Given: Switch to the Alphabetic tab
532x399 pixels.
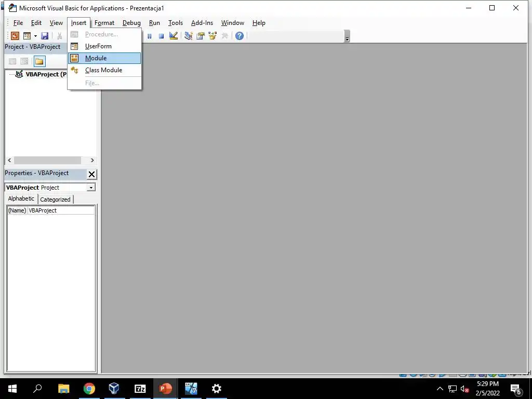Looking at the screenshot, I should click(x=21, y=199).
